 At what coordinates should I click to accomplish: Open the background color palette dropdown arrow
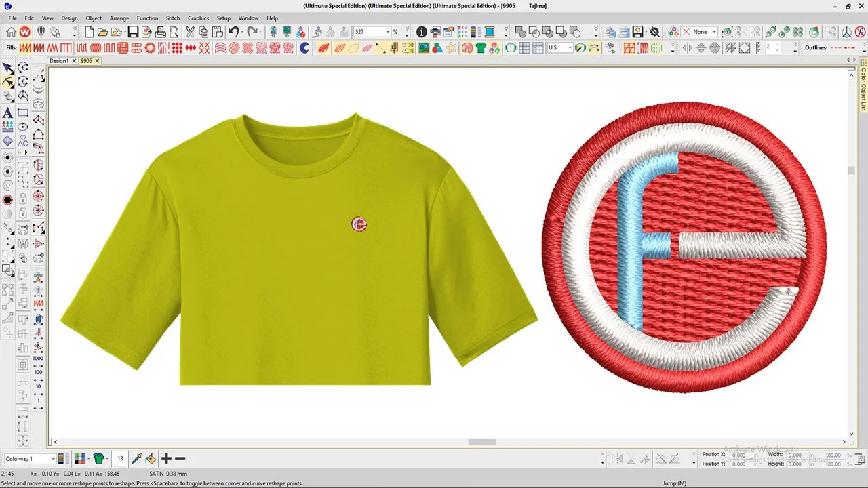tap(87, 459)
